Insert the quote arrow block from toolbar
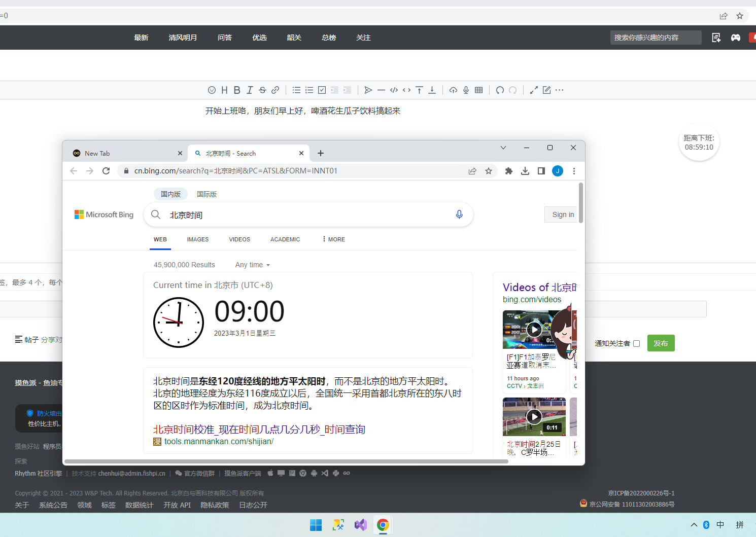This screenshot has height=537, width=756. pyautogui.click(x=368, y=90)
